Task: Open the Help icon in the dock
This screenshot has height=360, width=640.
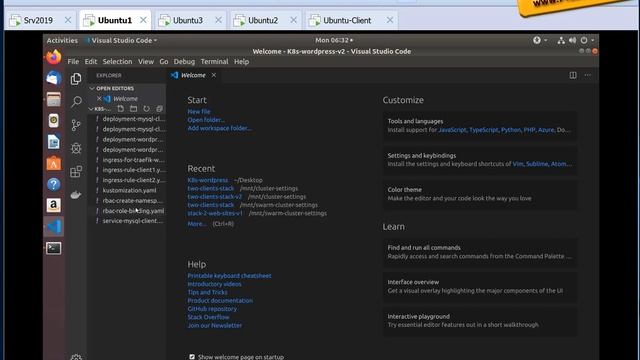Action: coord(53,184)
